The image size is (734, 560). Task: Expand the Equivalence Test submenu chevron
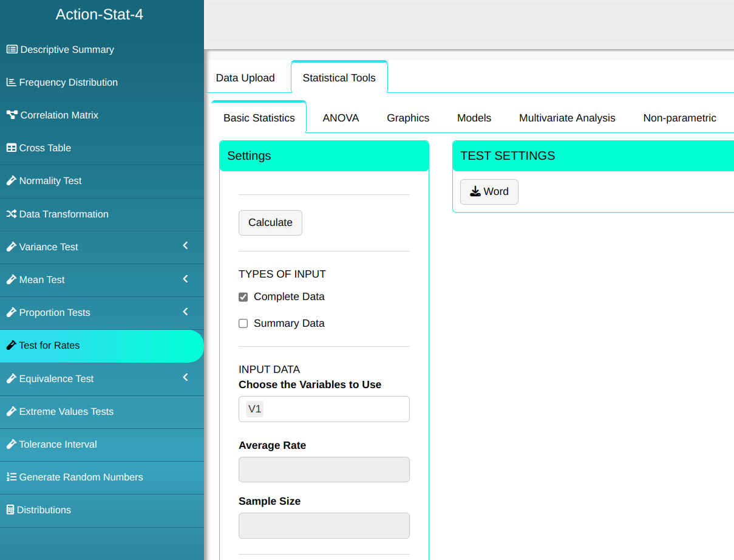point(185,378)
